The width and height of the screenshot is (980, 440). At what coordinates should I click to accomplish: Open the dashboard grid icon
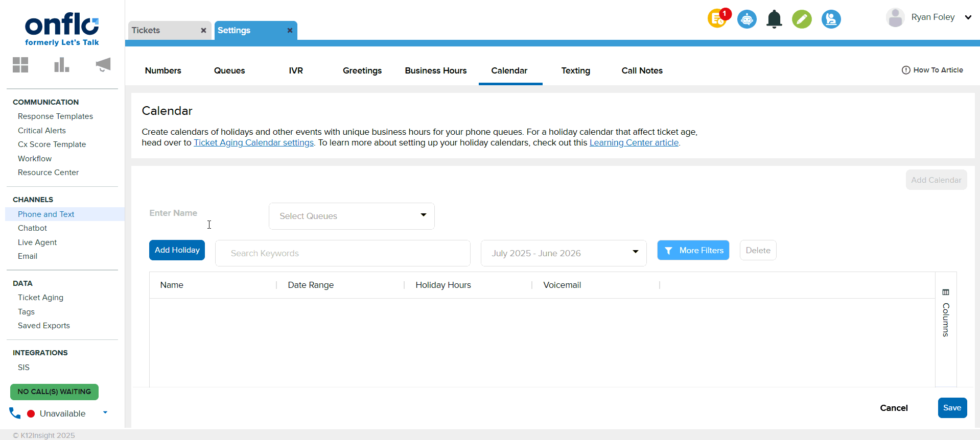pyautogui.click(x=20, y=65)
